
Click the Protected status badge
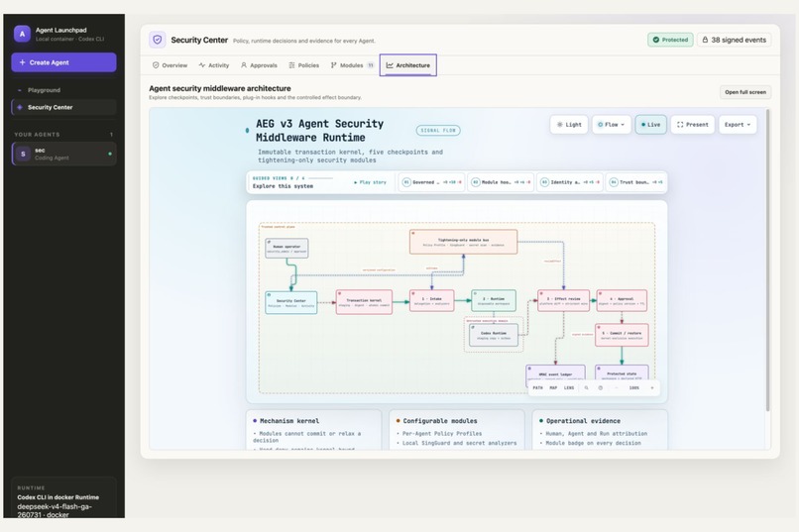(x=670, y=40)
